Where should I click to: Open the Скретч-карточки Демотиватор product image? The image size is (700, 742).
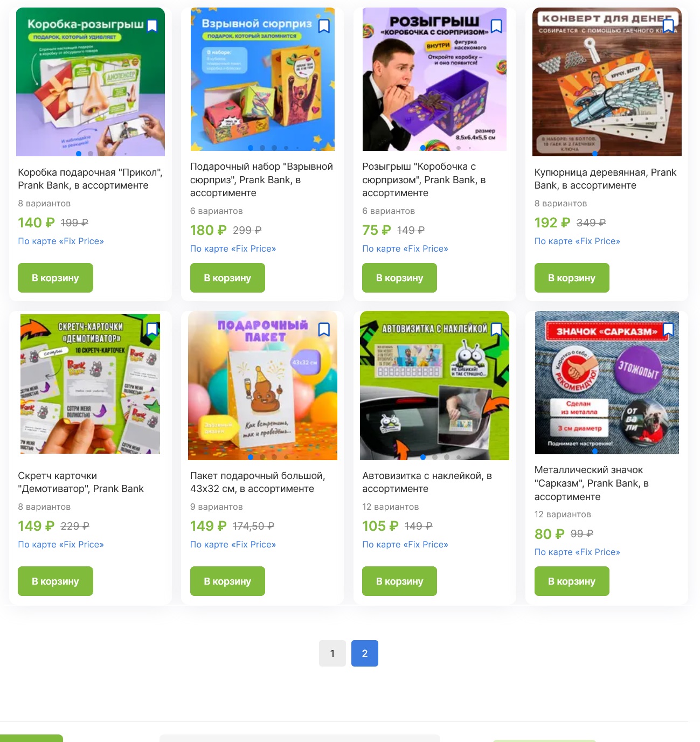point(90,384)
